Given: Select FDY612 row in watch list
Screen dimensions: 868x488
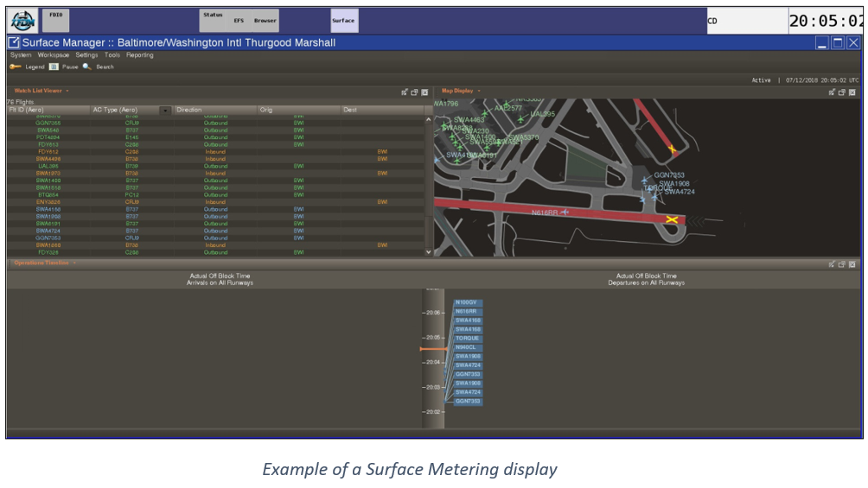Looking at the screenshot, I should tap(215, 152).
